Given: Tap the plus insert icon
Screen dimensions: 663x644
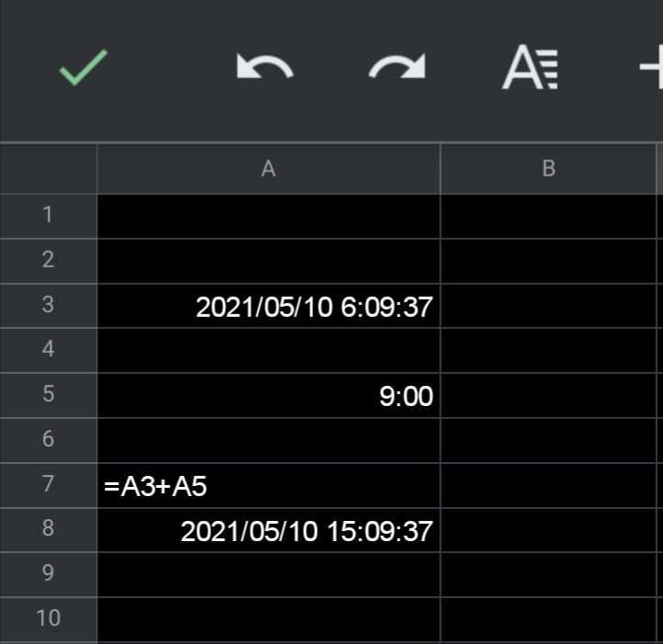Looking at the screenshot, I should 651,69.
